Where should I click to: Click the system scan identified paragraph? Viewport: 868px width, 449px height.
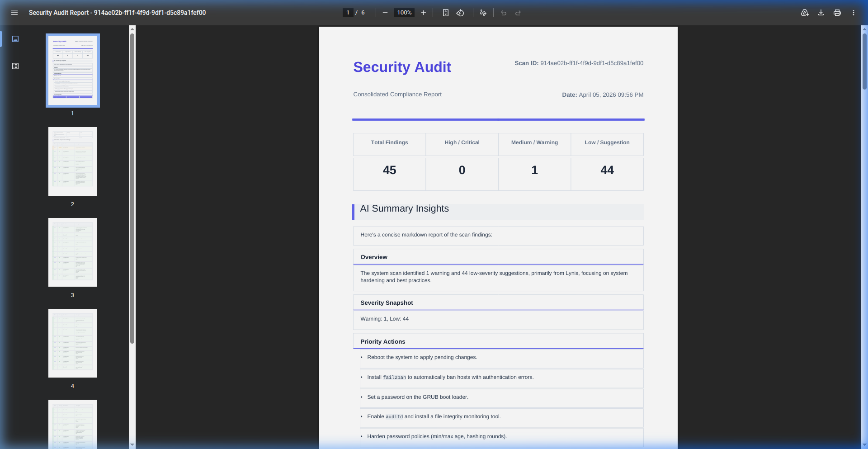(494, 277)
